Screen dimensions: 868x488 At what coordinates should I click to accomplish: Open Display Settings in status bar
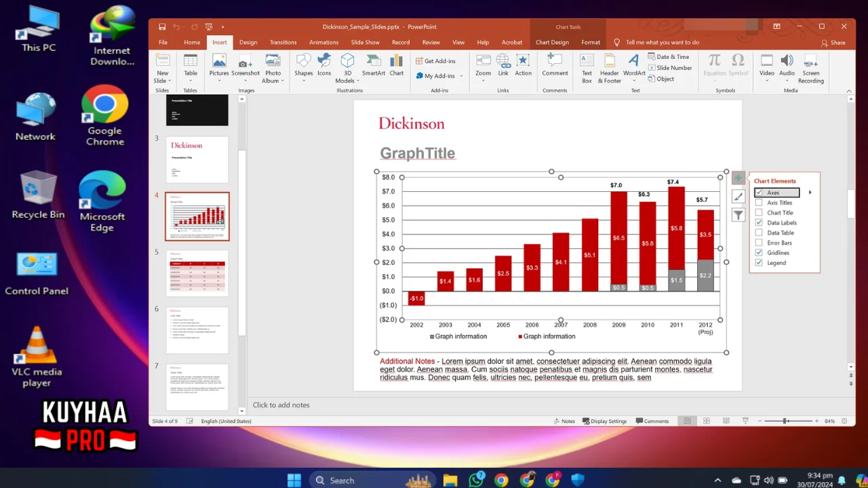(605, 421)
